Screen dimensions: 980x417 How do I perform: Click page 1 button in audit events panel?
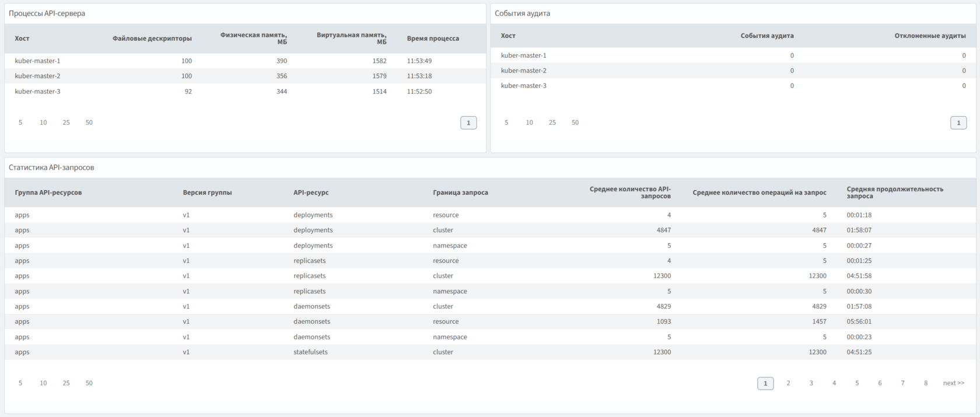pos(958,122)
